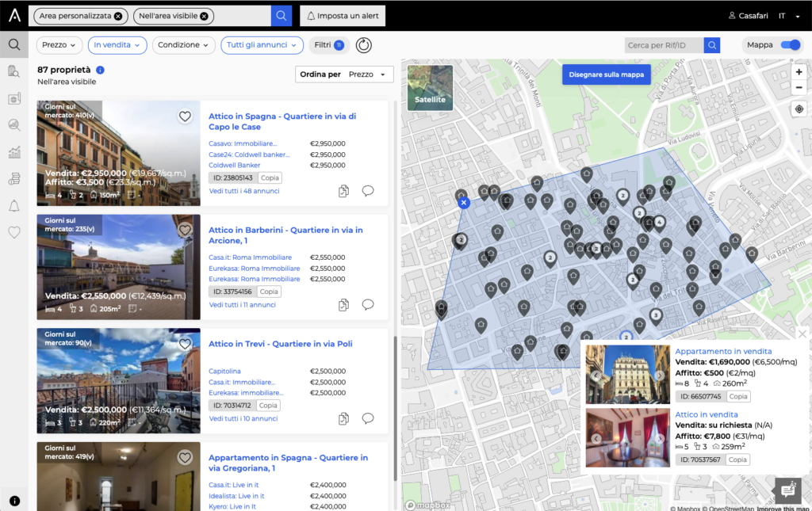The image size is (812, 511).
Task: Switch map to Satellite view thumbnail
Action: coord(430,88)
